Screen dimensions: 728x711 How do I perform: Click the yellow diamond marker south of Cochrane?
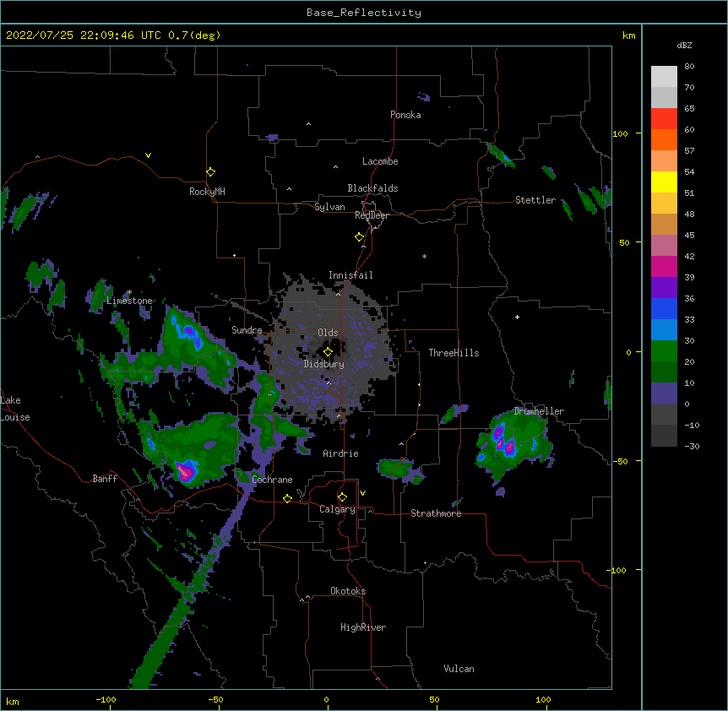287,498
